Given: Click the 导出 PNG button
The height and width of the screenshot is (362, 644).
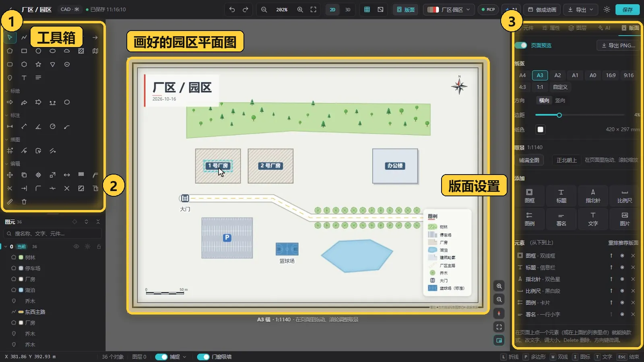Looking at the screenshot, I should [x=619, y=45].
